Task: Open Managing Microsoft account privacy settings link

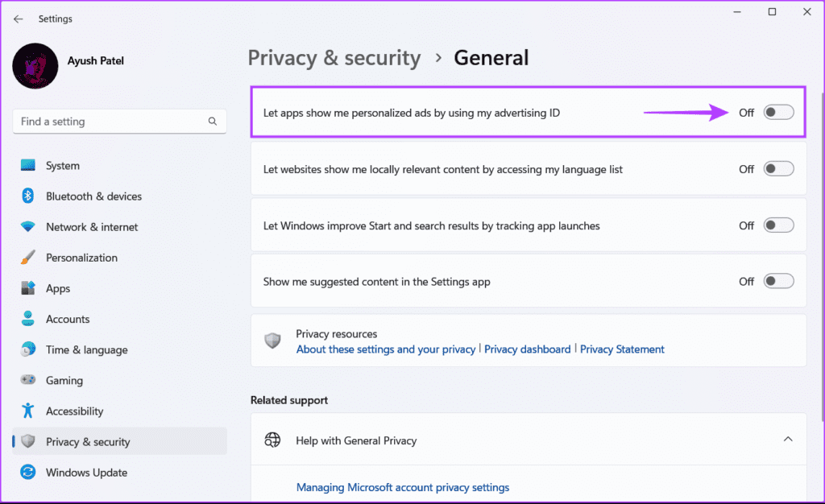Action: tap(403, 487)
